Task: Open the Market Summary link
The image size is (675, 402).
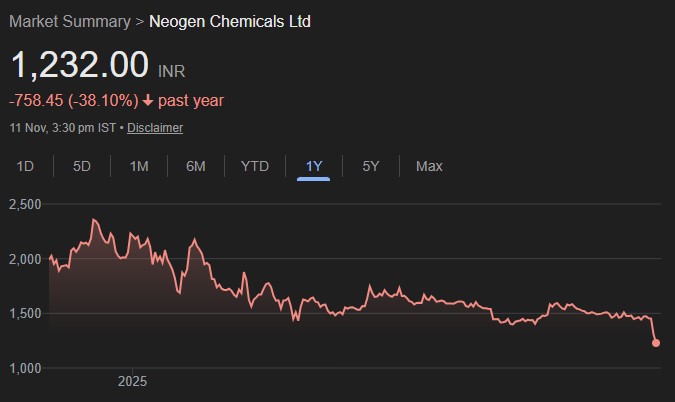Action: coord(69,21)
